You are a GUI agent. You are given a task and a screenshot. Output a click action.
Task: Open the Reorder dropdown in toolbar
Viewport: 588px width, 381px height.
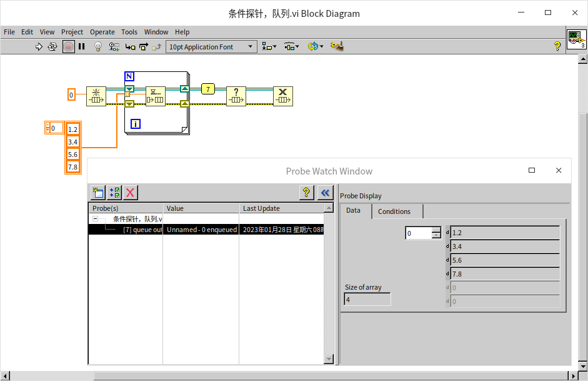tap(315, 46)
